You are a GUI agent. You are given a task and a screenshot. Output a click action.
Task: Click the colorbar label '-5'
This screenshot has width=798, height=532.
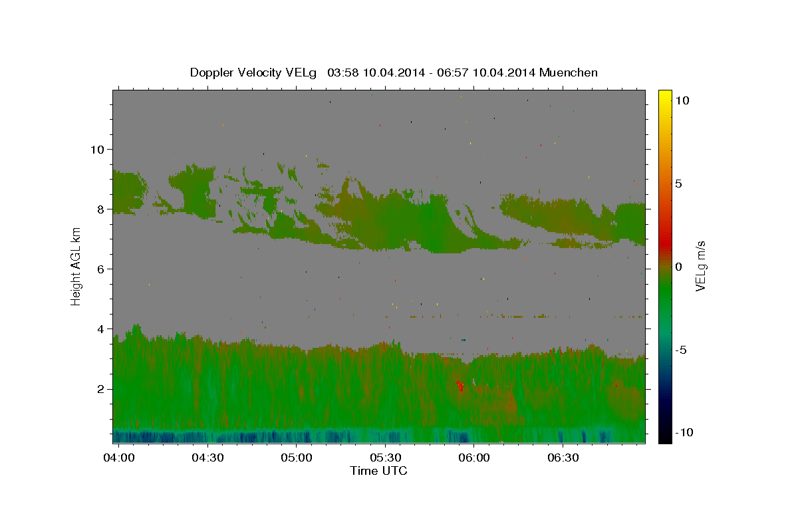tap(680, 350)
